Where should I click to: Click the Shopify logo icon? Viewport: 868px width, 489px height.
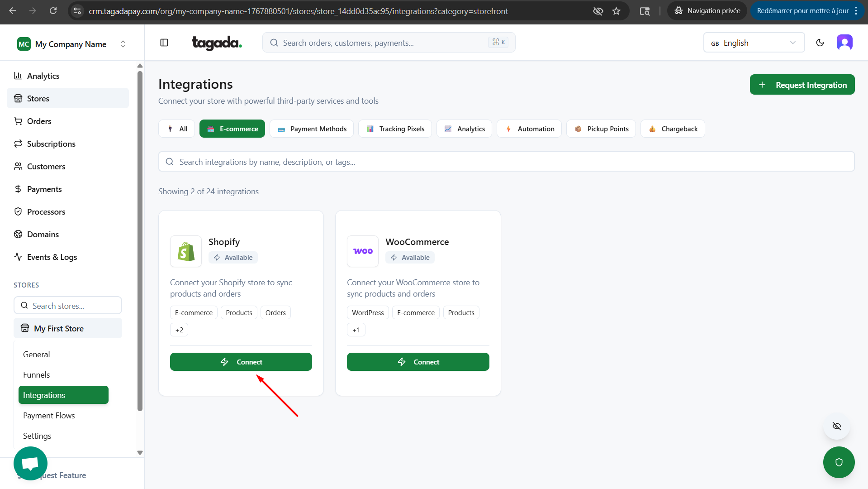coord(186,251)
